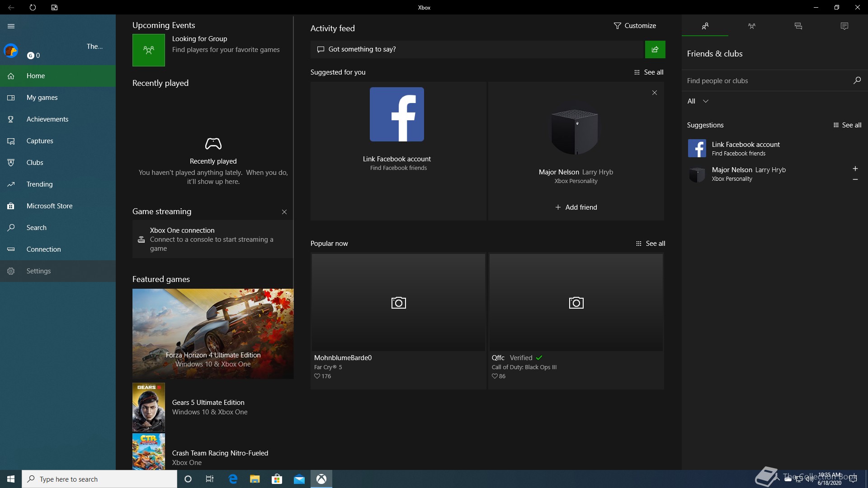Click the back arrow in title bar
This screenshot has width=868, height=488.
coord(11,7)
